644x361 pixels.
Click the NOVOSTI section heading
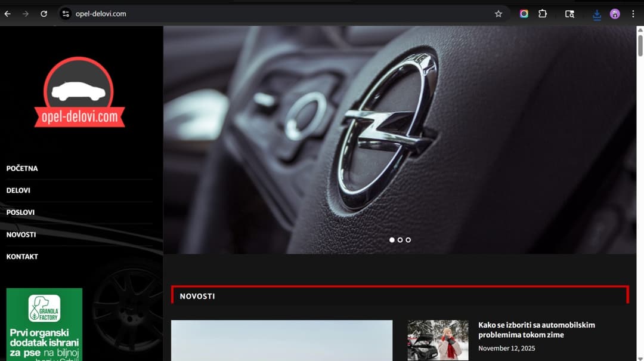point(197,296)
